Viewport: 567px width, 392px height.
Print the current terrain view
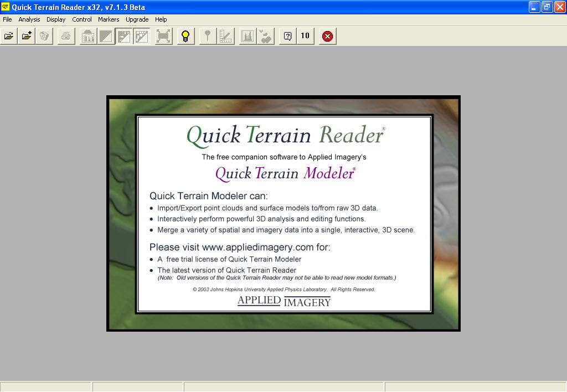point(65,35)
